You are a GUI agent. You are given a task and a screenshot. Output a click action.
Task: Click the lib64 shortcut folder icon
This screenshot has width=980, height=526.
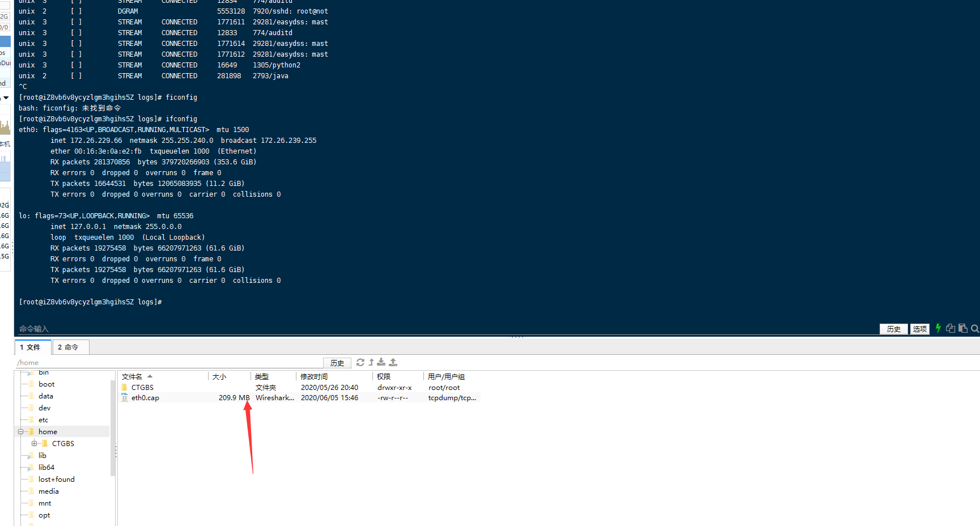click(x=30, y=468)
